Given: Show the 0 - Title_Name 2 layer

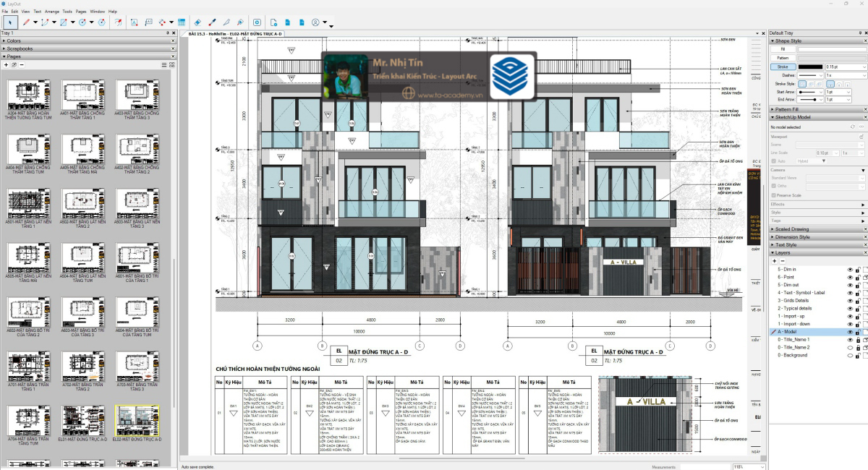Looking at the screenshot, I should [850, 347].
